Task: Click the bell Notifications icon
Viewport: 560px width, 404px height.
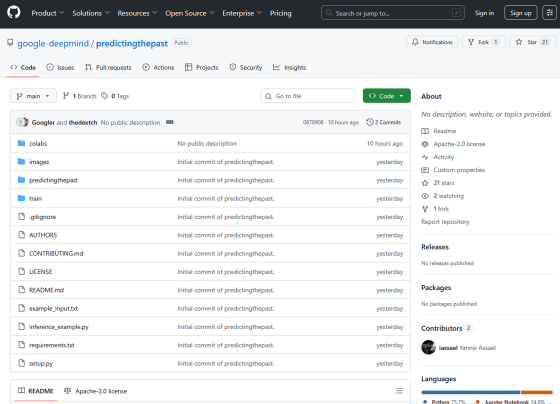Action: coord(415,42)
